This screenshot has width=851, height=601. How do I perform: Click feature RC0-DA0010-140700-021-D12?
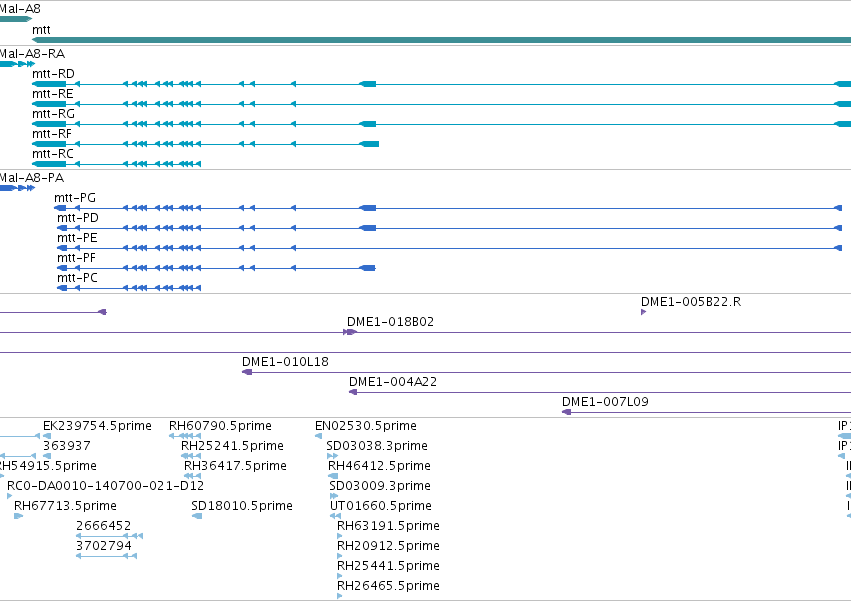tap(105, 486)
